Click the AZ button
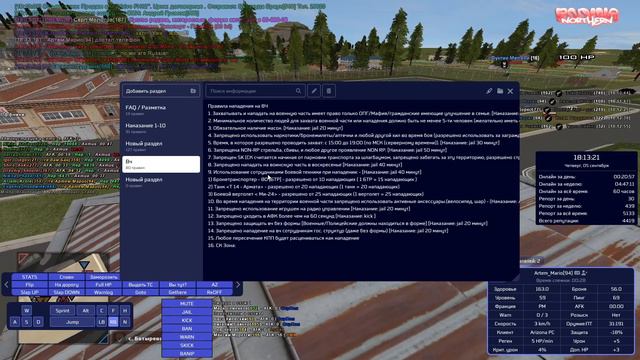 click(x=215, y=284)
